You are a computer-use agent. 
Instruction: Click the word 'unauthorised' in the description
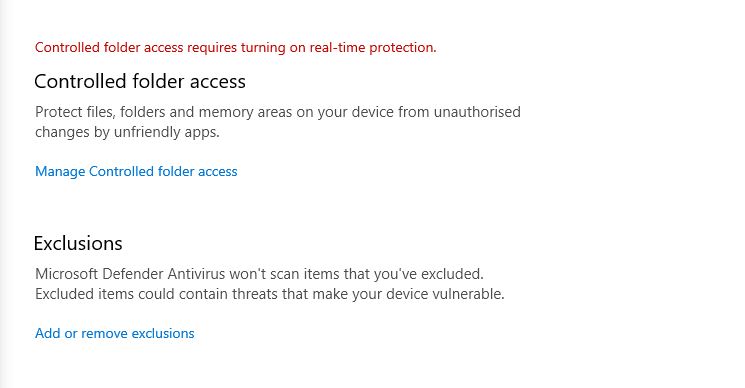[x=477, y=112]
